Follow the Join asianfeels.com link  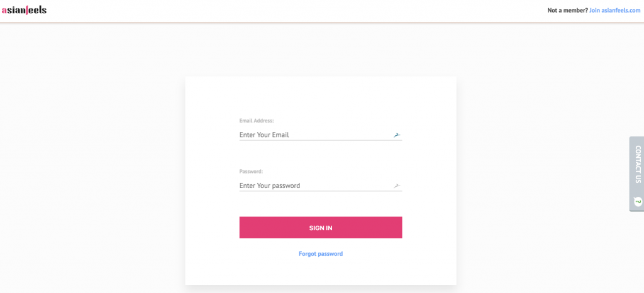tap(615, 11)
